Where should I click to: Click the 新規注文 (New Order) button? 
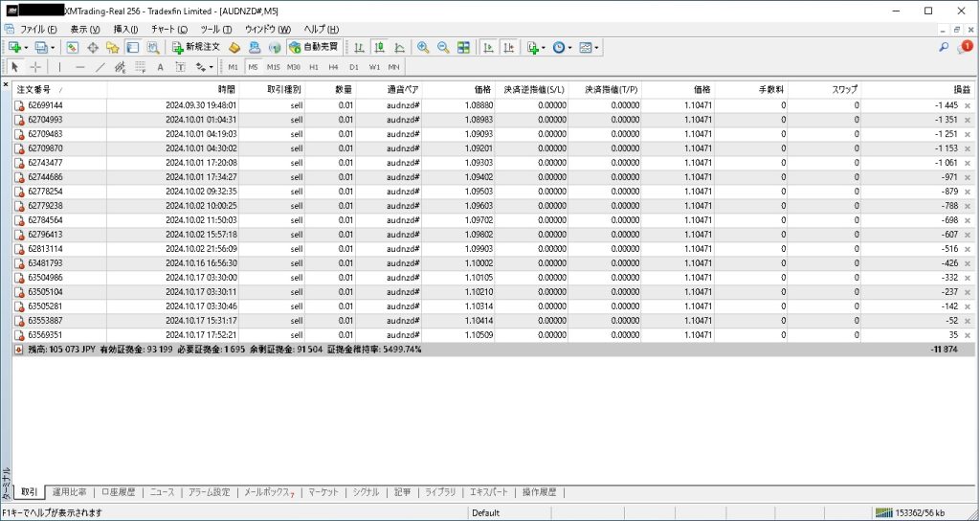pos(196,47)
